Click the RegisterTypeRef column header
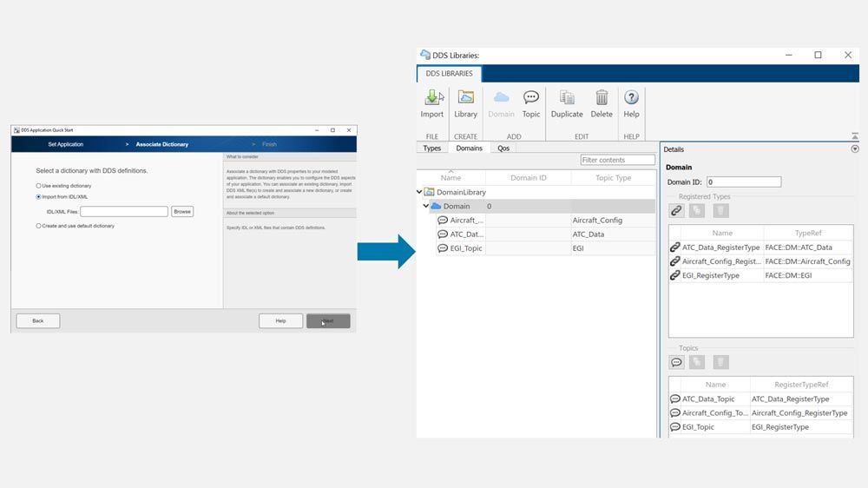868x488 pixels. click(801, 385)
